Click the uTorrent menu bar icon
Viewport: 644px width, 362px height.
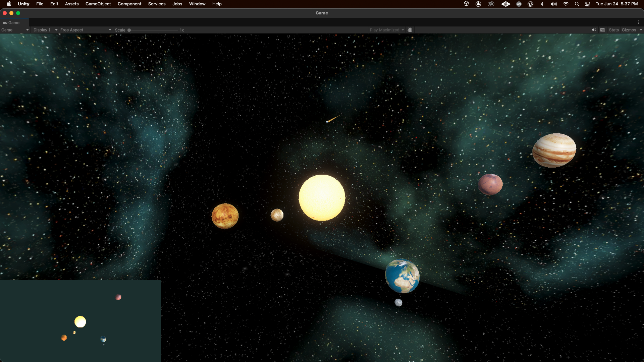(x=531, y=4)
